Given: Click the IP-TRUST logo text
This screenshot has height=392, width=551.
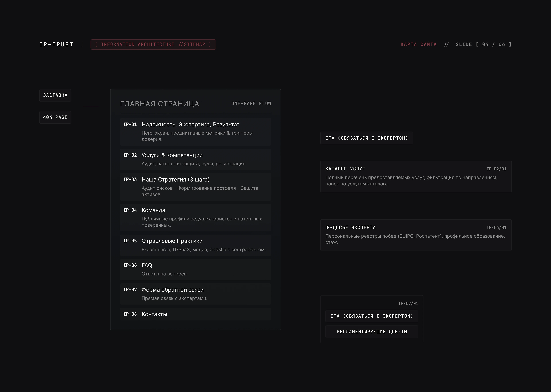Looking at the screenshot, I should [x=56, y=45].
